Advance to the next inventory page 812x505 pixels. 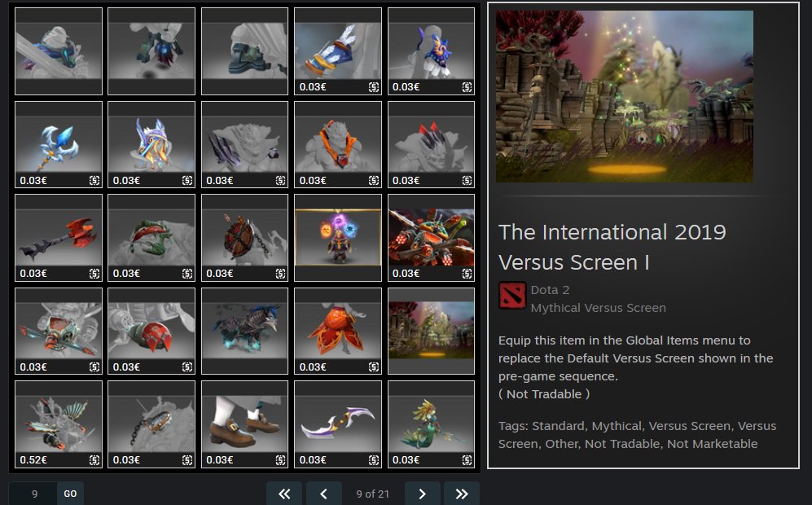coord(422,494)
